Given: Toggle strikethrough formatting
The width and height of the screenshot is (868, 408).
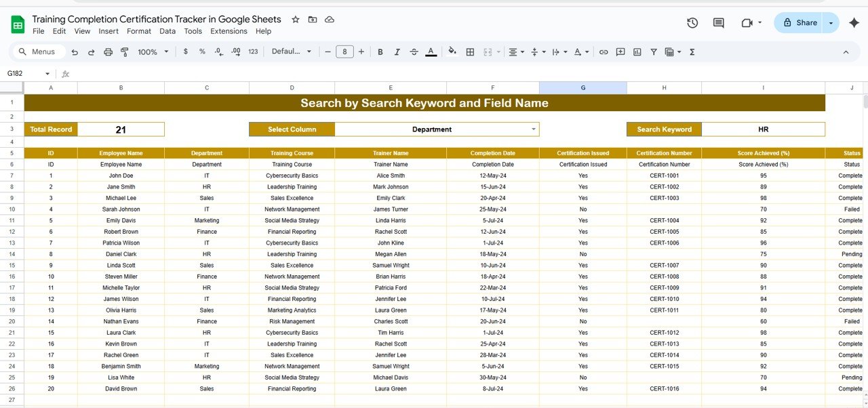Looking at the screenshot, I should [414, 52].
